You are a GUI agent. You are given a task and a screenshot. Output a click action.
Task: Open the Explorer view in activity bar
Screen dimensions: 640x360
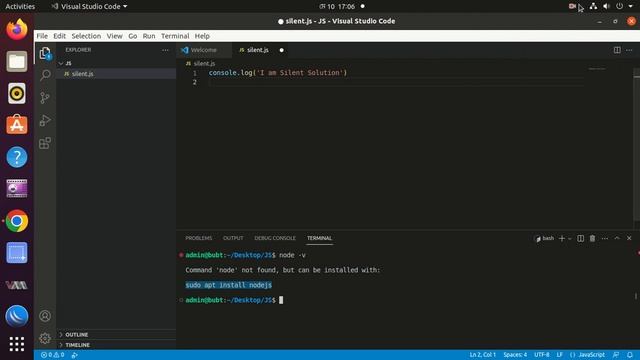pos(45,53)
